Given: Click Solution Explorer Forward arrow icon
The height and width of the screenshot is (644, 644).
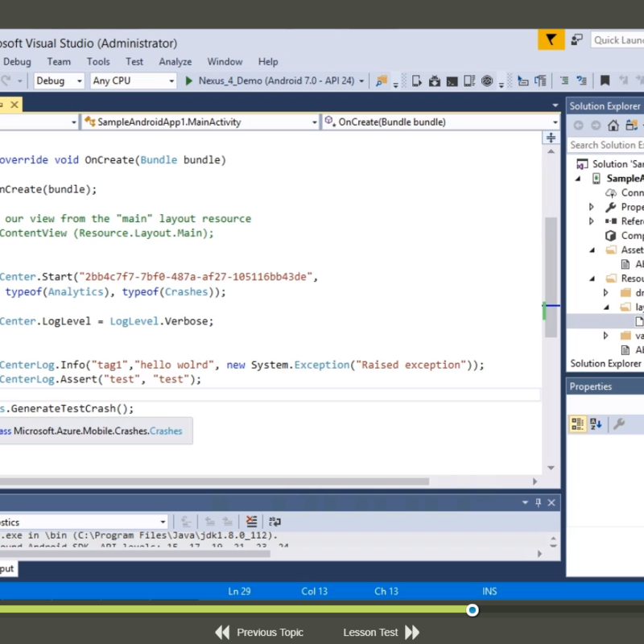Looking at the screenshot, I should [596, 126].
